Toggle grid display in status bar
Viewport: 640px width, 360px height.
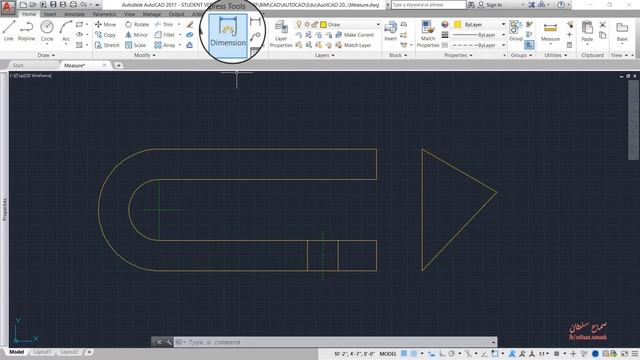click(x=404, y=353)
